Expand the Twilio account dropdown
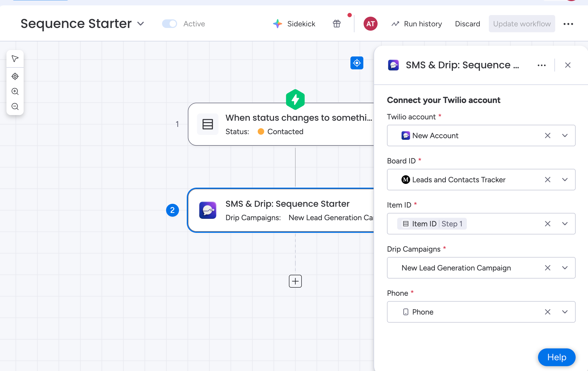The height and width of the screenshot is (371, 588). pos(565,135)
